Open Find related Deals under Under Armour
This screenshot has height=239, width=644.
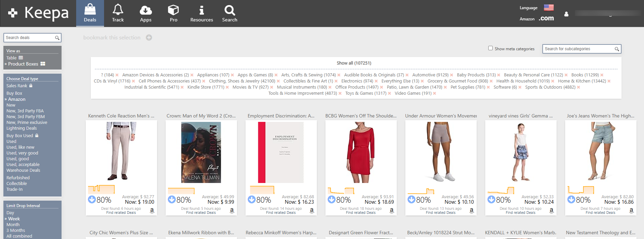tap(441, 213)
